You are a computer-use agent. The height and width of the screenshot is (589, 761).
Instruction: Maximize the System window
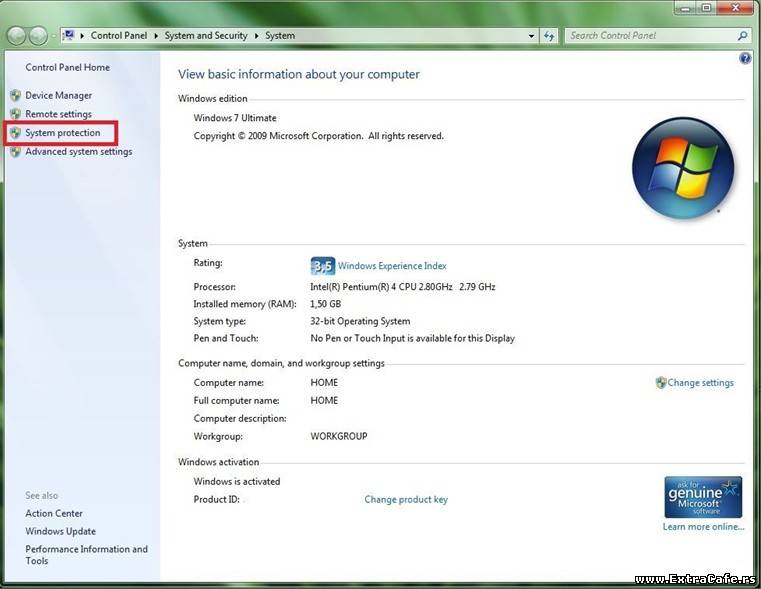tap(706, 8)
